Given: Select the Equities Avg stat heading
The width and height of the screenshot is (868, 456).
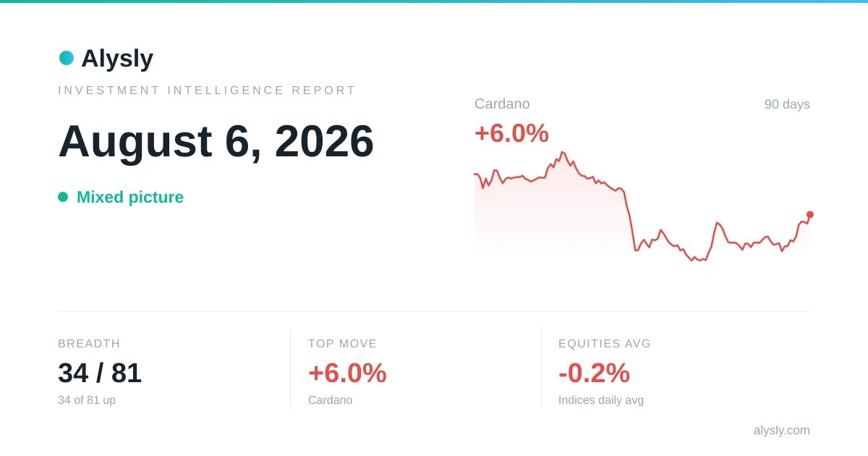Looking at the screenshot, I should pyautogui.click(x=605, y=344).
